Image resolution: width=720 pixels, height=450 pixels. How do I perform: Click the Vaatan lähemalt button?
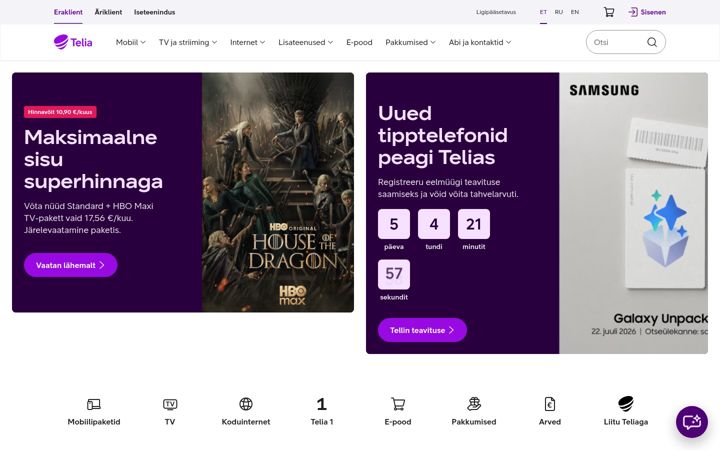[71, 265]
